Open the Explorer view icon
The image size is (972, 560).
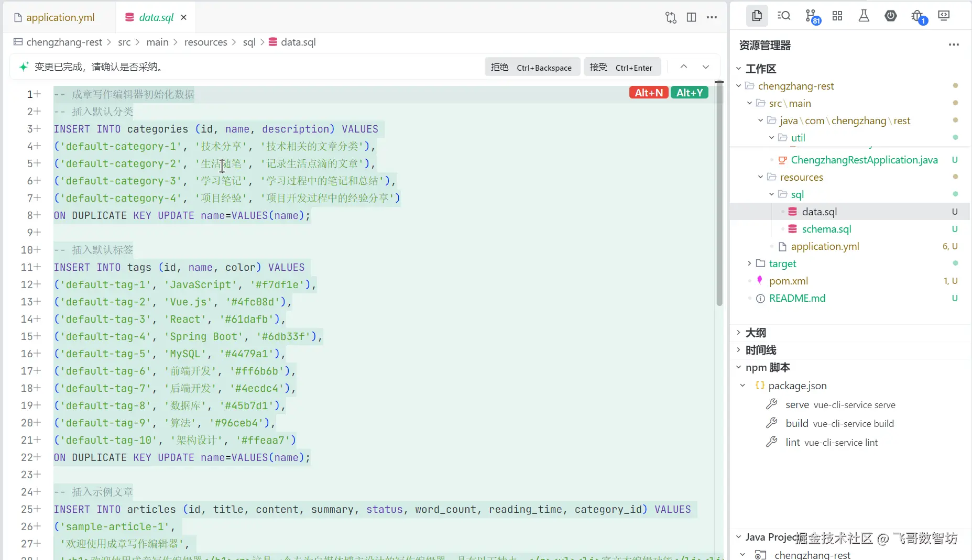pos(757,16)
